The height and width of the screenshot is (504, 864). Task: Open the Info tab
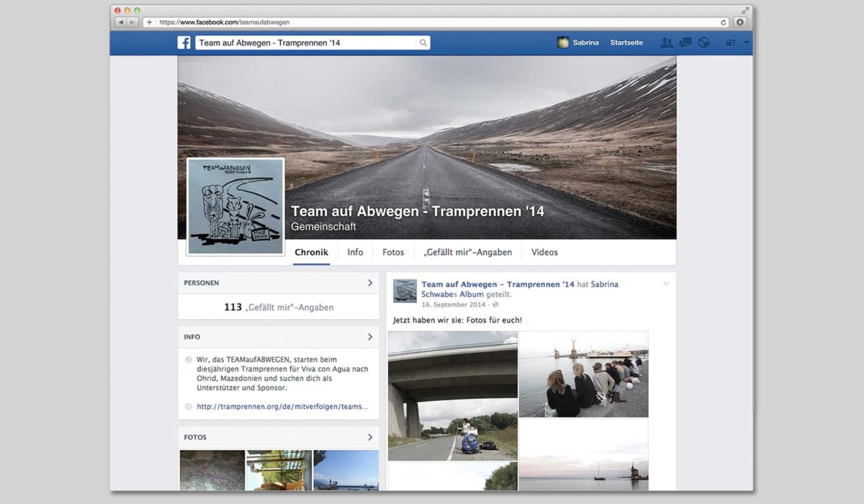click(x=355, y=252)
